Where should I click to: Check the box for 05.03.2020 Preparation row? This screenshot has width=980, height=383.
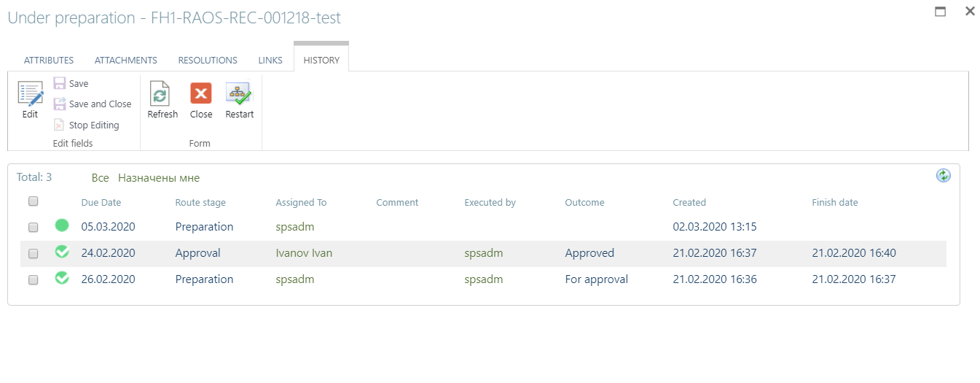point(33,228)
